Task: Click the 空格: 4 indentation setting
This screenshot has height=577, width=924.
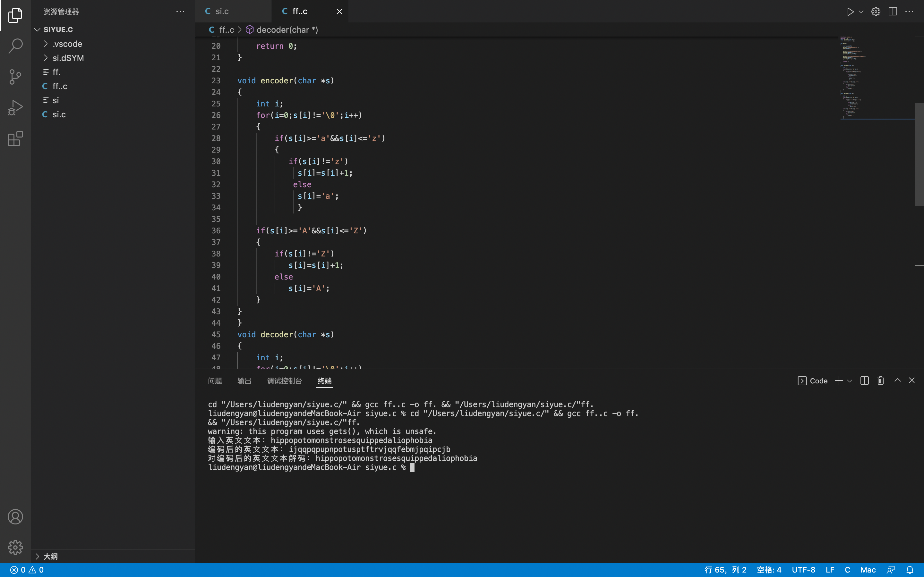Action: point(769,570)
